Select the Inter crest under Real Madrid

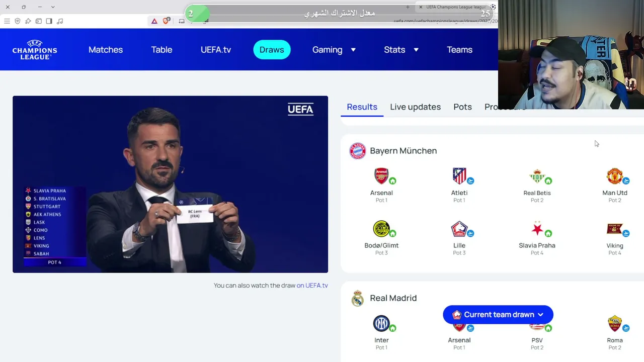click(381, 323)
